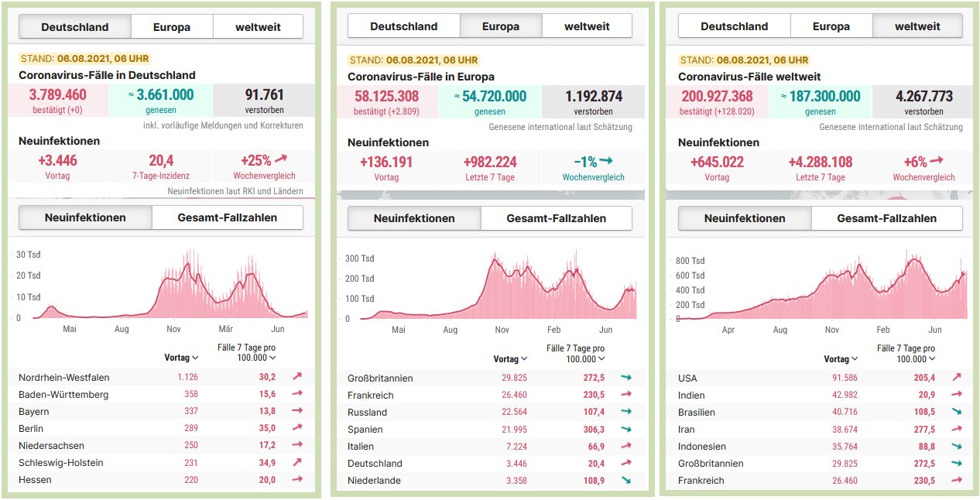
Task: Toggle Gesamt-Fallzahlen in the Europa panel
Action: (556, 218)
